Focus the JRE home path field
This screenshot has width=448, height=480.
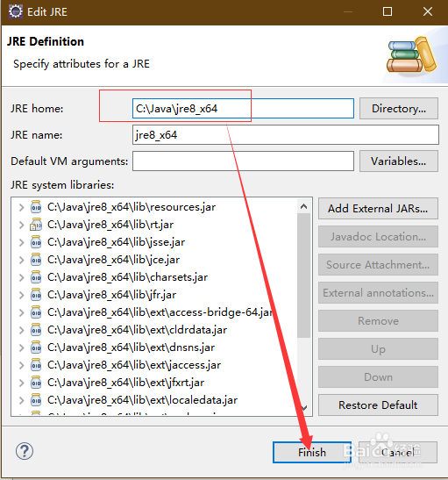point(243,108)
